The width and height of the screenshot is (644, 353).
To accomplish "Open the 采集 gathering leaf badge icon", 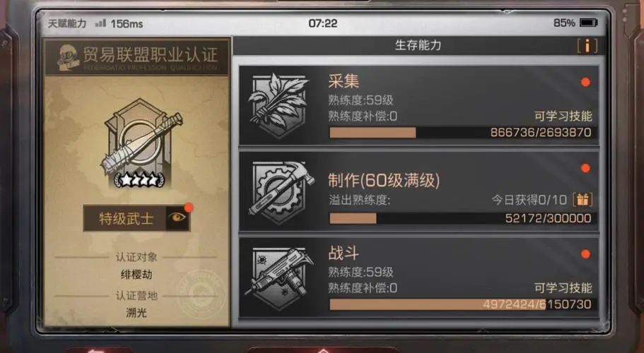I will (279, 105).
